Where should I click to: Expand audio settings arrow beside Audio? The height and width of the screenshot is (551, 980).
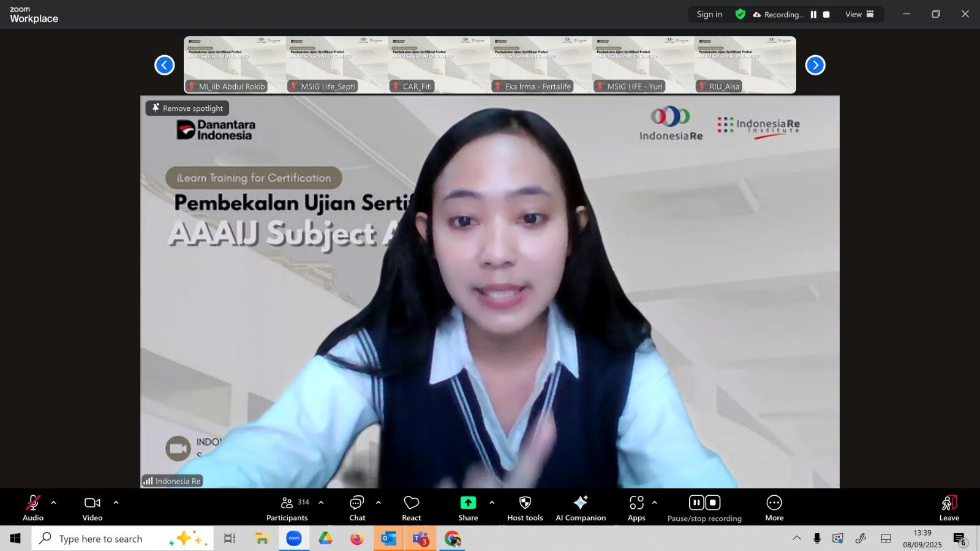click(x=54, y=503)
